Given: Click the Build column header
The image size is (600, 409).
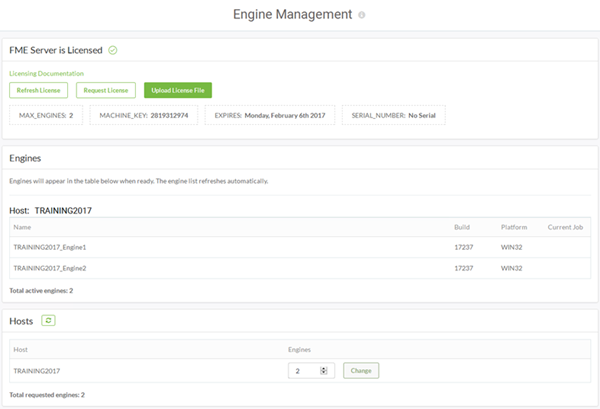Looking at the screenshot, I should [x=462, y=227].
